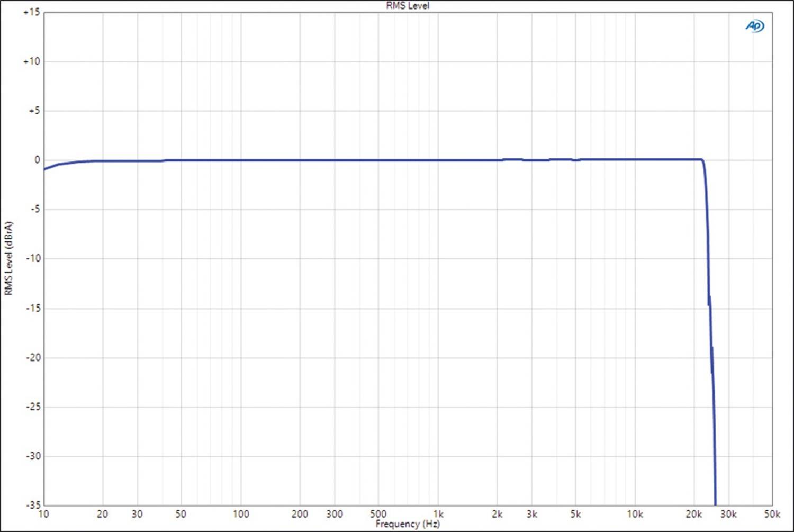Click the 100 frequency tick label
794x532 pixels.
241,514
